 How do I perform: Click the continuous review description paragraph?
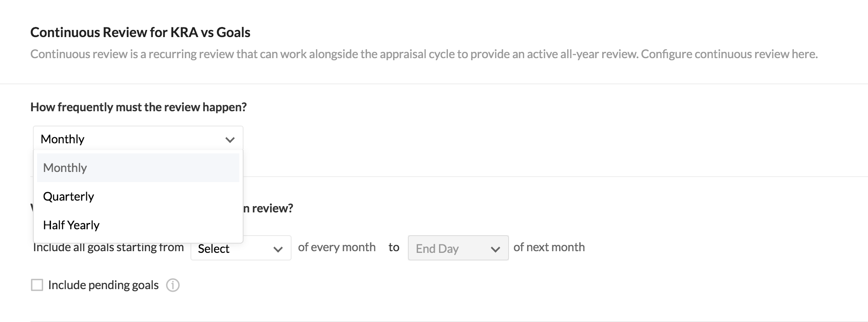click(423, 54)
